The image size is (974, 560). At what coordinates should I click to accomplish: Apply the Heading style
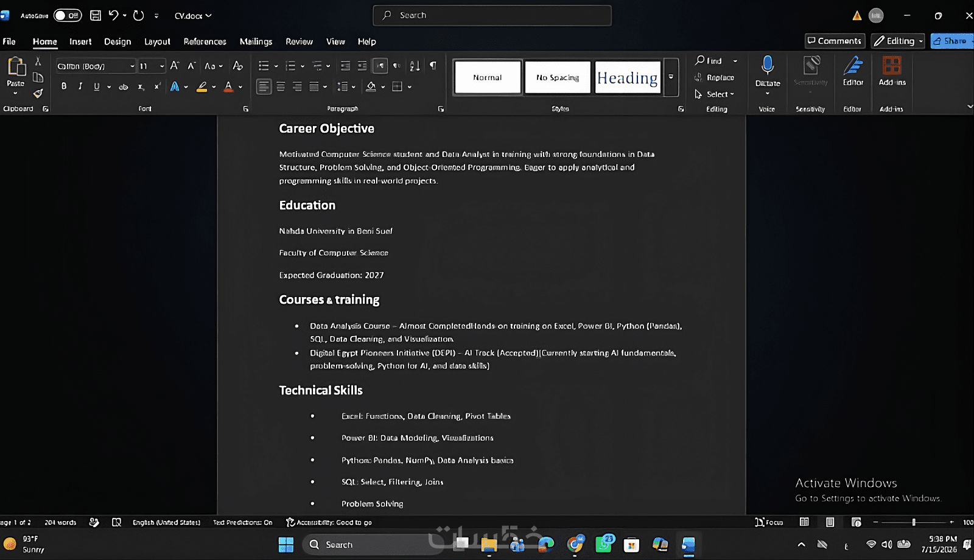(x=628, y=77)
